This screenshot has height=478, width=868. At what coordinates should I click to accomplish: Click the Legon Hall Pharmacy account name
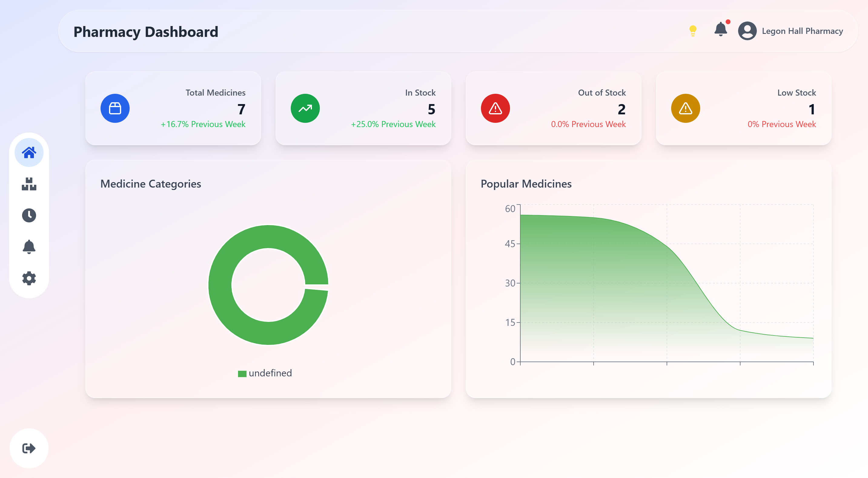802,31
